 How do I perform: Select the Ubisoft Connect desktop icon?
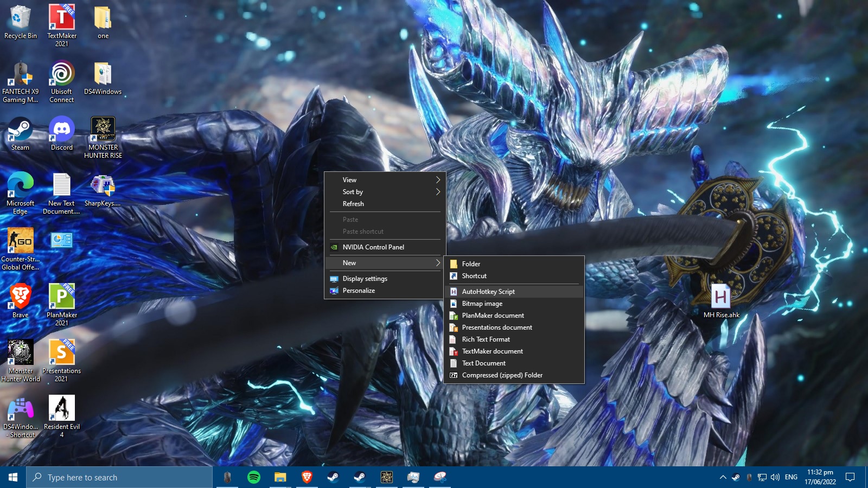click(x=62, y=81)
